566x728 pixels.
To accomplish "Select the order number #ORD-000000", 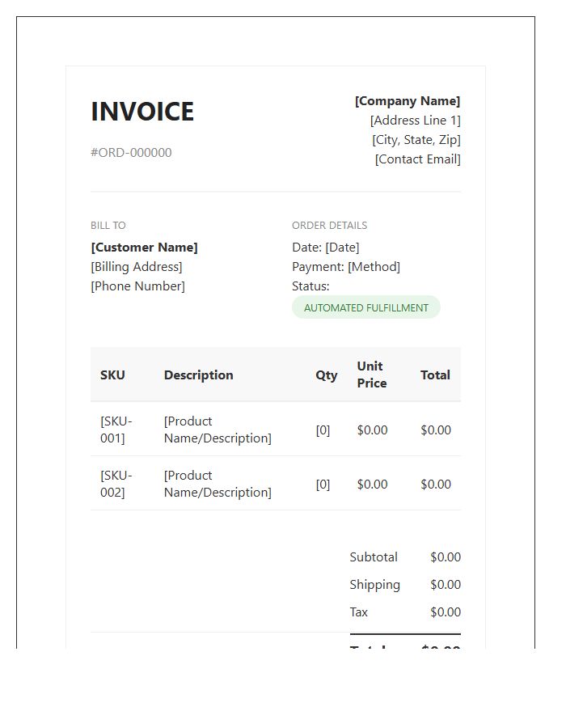I will [131, 152].
